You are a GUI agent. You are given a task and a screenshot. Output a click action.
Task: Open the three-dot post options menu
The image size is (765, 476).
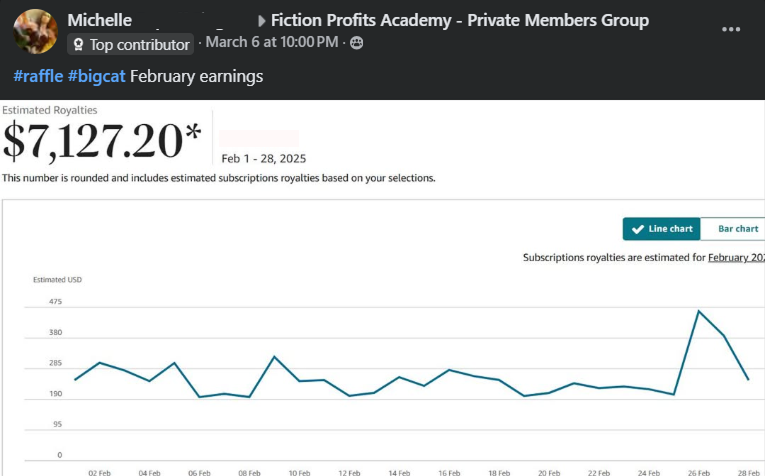point(731,29)
